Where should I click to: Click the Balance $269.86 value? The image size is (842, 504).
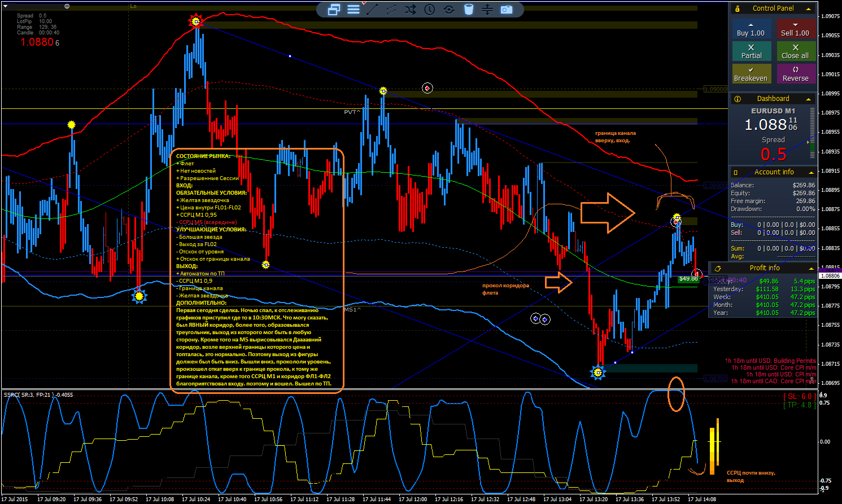[804, 185]
